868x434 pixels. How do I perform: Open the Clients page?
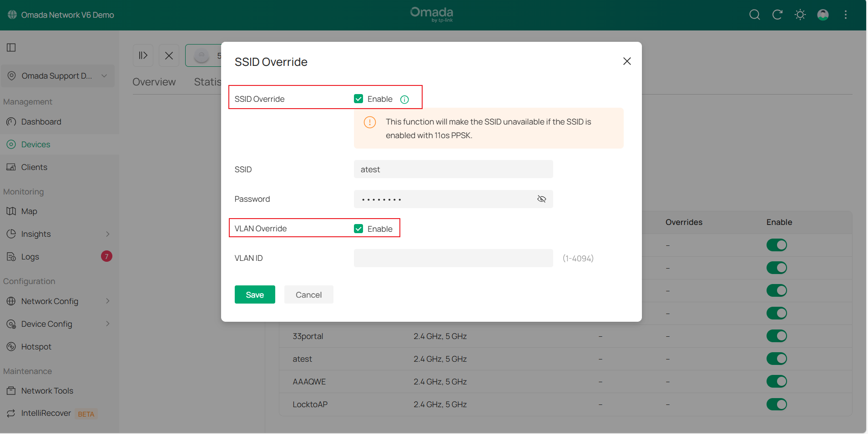click(x=33, y=167)
